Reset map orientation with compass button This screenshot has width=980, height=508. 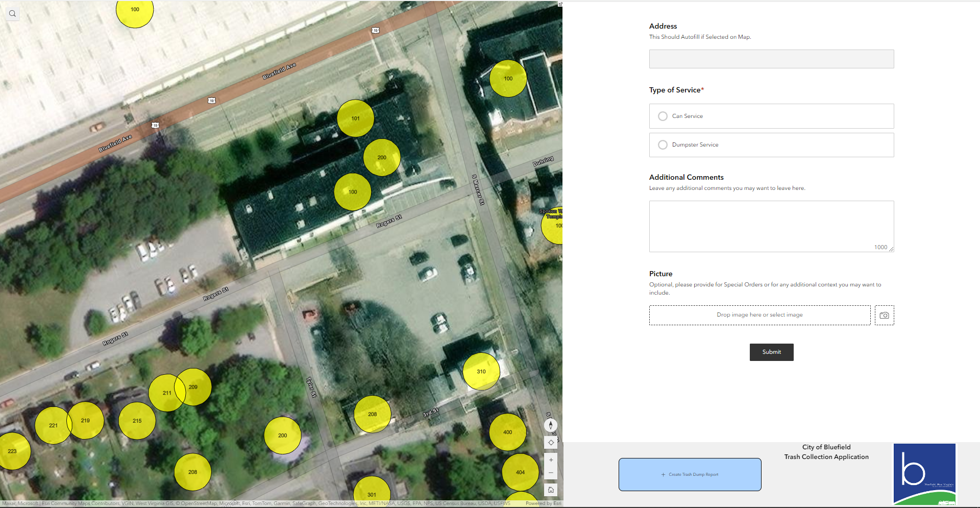(551, 425)
